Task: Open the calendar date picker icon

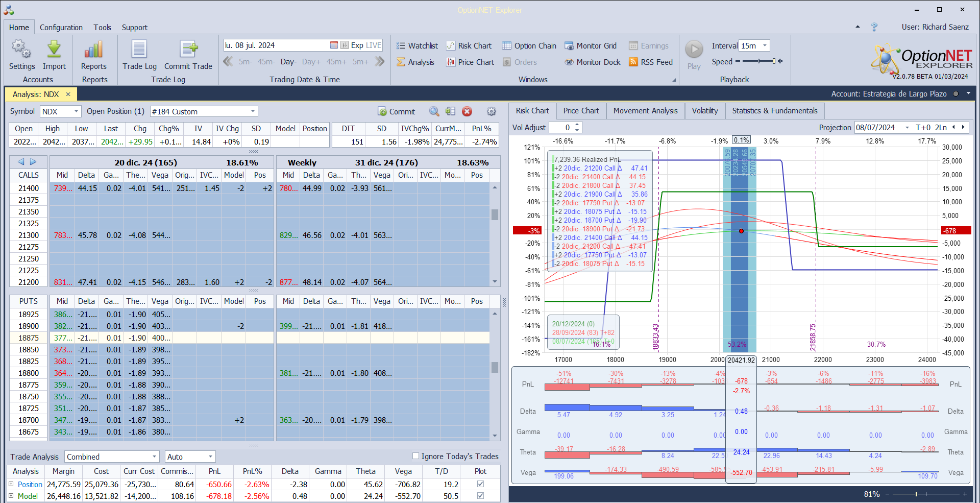Action: point(334,45)
